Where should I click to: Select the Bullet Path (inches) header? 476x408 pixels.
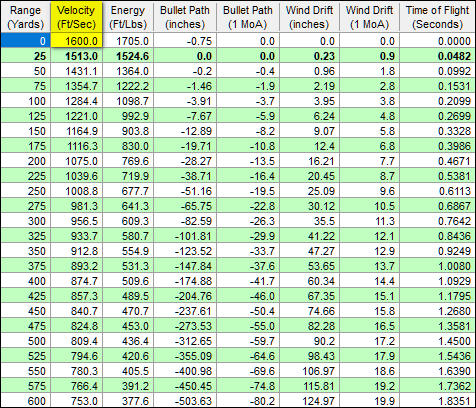[185, 17]
